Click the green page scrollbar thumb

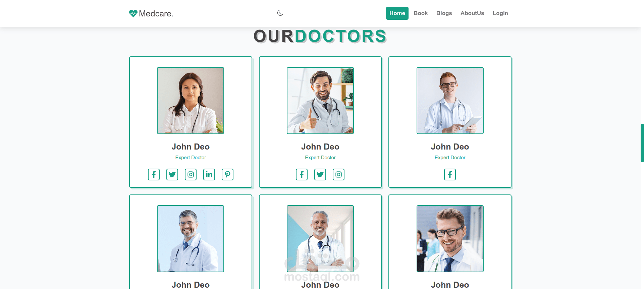point(642,143)
